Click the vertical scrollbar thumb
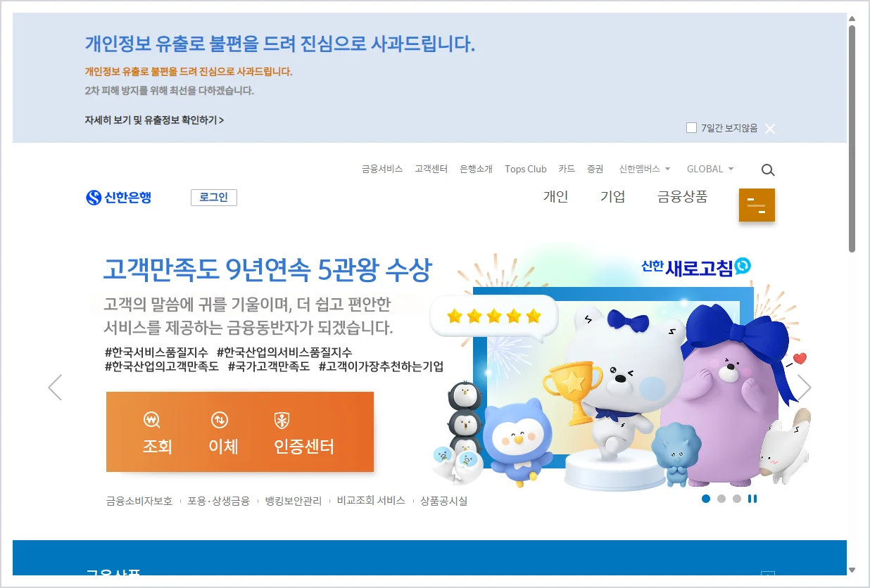This screenshot has width=870, height=588. click(x=852, y=139)
